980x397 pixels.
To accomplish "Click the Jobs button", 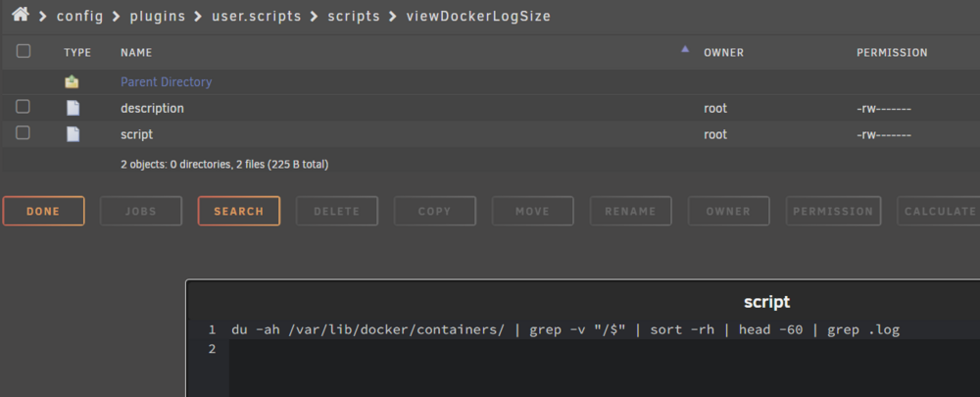I will click(141, 212).
